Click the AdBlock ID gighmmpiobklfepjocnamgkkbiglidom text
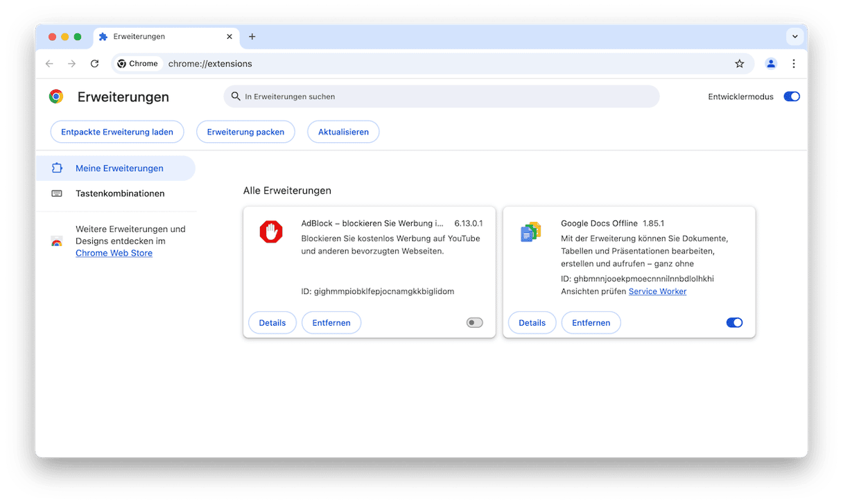The width and height of the screenshot is (843, 504). click(x=378, y=292)
